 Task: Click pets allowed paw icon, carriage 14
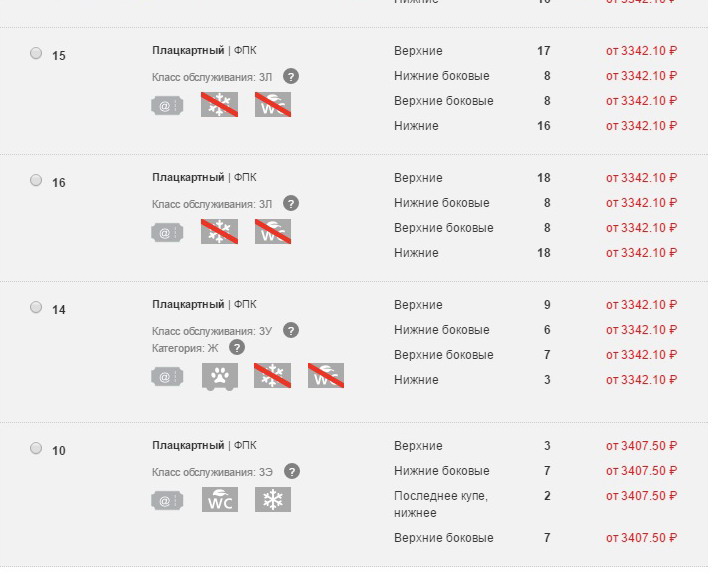pyautogui.click(x=219, y=377)
